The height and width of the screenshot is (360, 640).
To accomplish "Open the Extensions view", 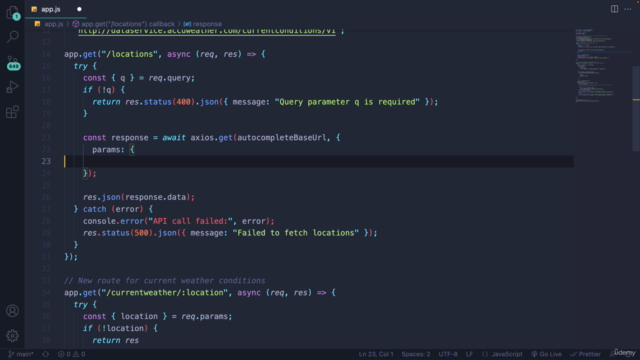I will 13,112.
